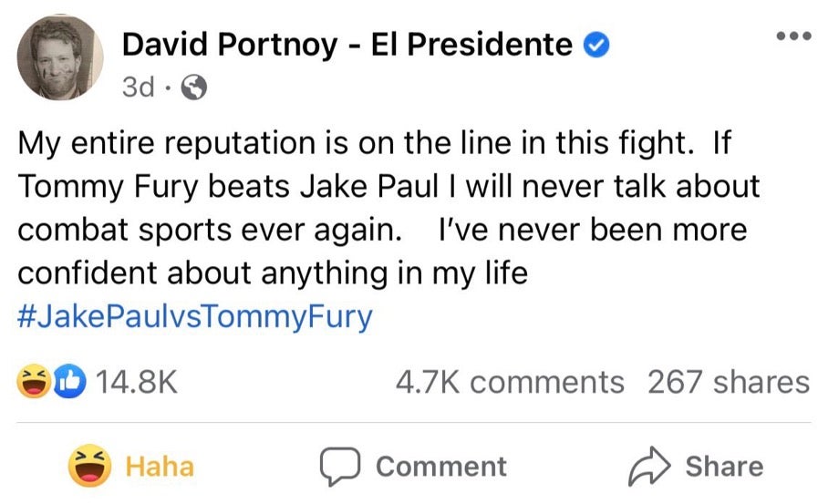Open David Portnoy's profile picture
The image size is (818, 504).
[60, 57]
